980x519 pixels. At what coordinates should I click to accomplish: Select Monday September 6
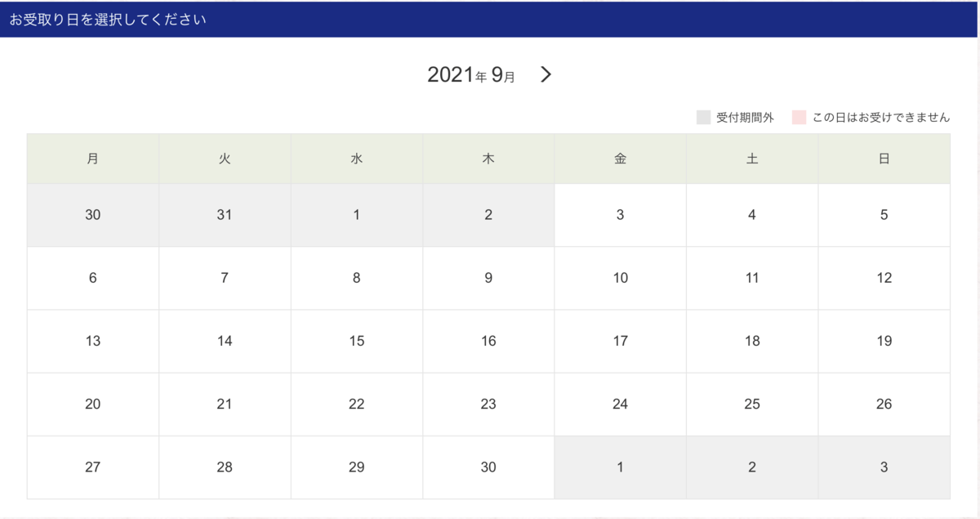(x=93, y=278)
